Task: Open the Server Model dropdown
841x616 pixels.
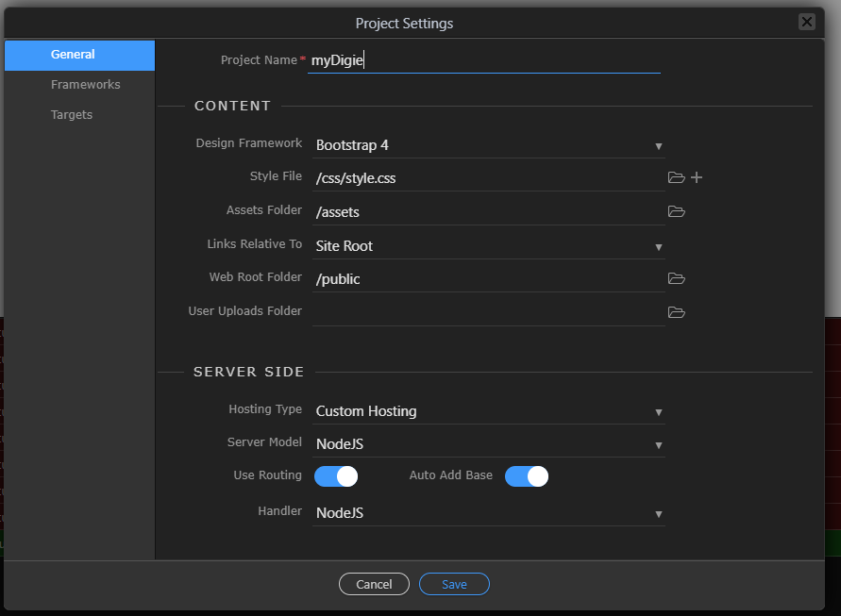Action: pos(488,443)
